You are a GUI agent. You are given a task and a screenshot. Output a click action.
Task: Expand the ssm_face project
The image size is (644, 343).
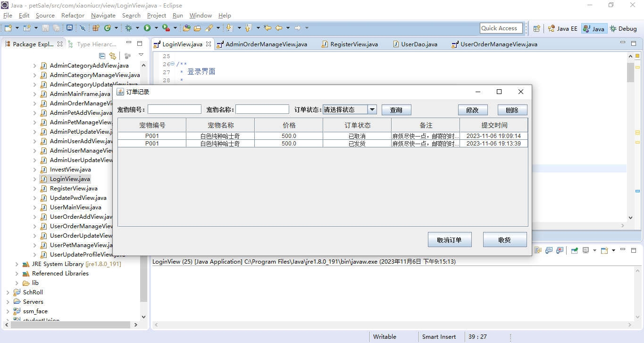(8, 311)
